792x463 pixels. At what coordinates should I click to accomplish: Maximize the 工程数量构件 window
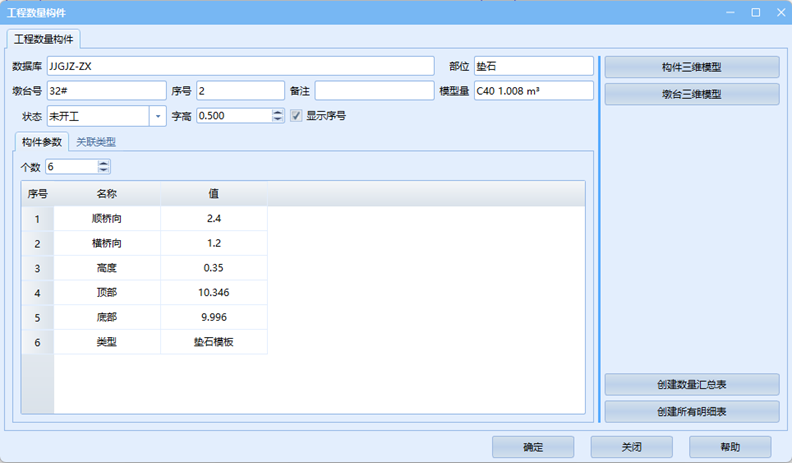coord(755,12)
